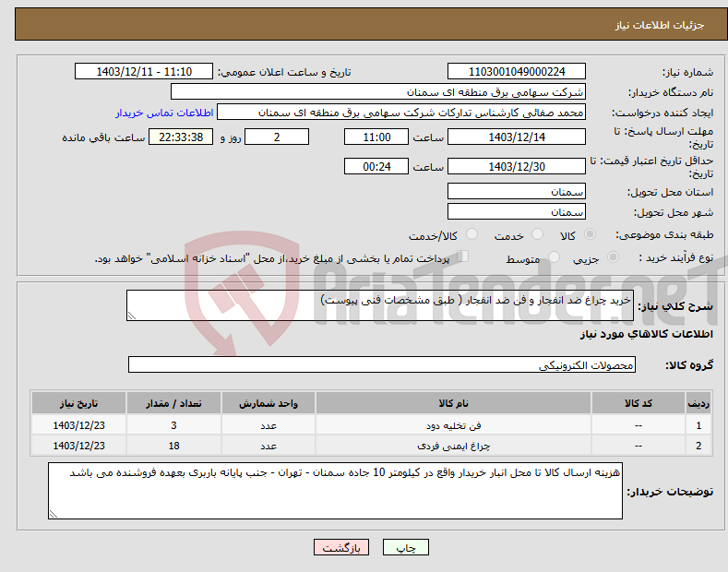
Task: Click the جزئیات اطلاعات نیاز header title
Action: coord(660,25)
